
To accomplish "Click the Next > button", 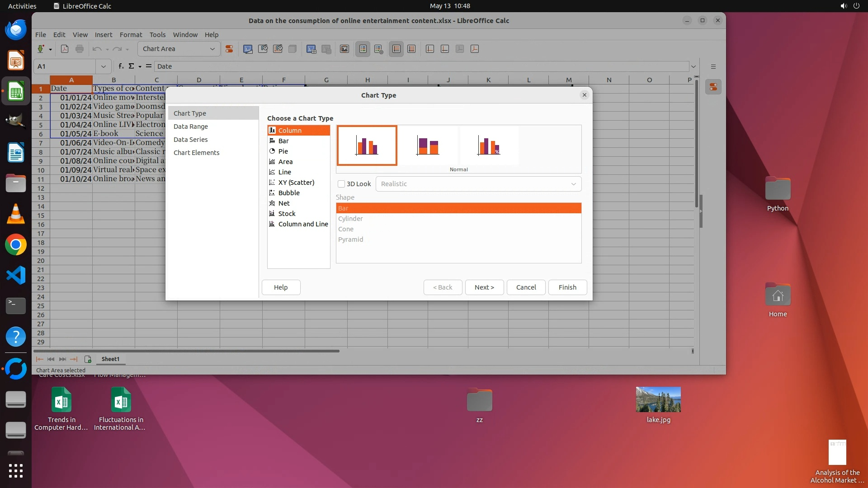I will pos(484,287).
